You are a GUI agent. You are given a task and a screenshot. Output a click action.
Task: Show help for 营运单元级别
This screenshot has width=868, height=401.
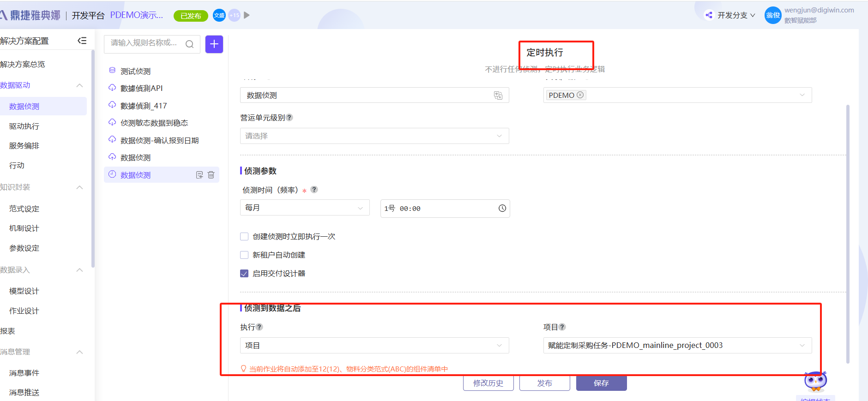(x=289, y=117)
